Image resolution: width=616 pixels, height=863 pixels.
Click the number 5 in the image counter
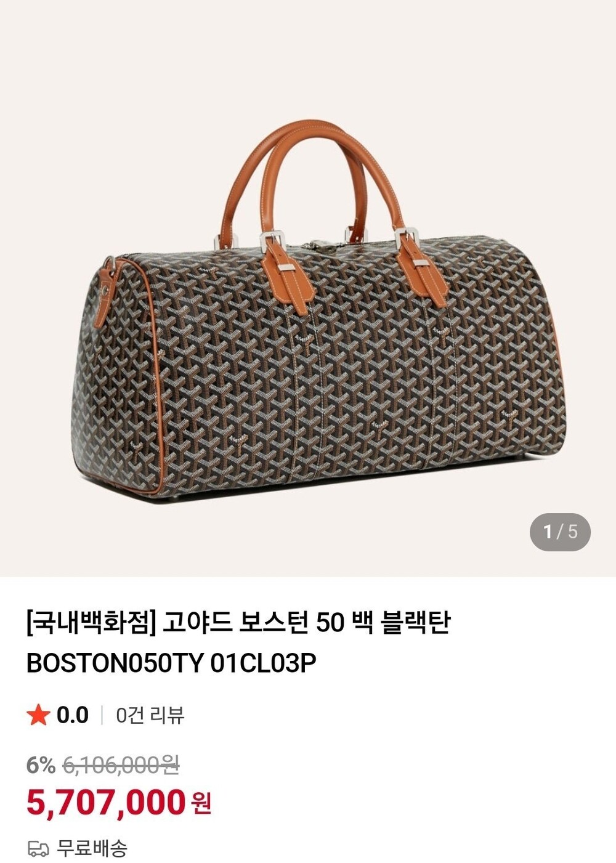pyautogui.click(x=573, y=532)
